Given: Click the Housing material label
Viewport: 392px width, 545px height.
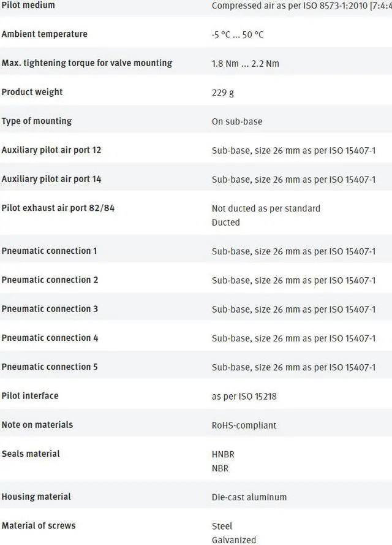Looking at the screenshot, I should 36,497.
